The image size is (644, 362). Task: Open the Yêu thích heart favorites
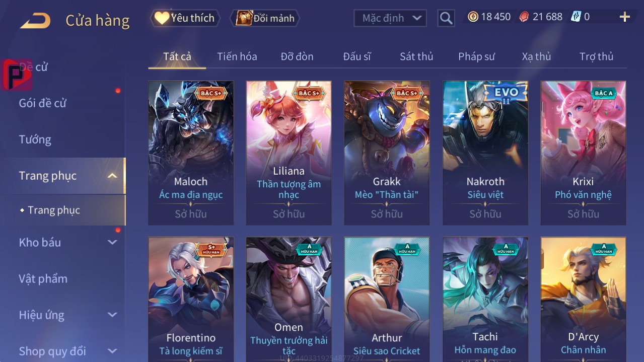tap(185, 18)
